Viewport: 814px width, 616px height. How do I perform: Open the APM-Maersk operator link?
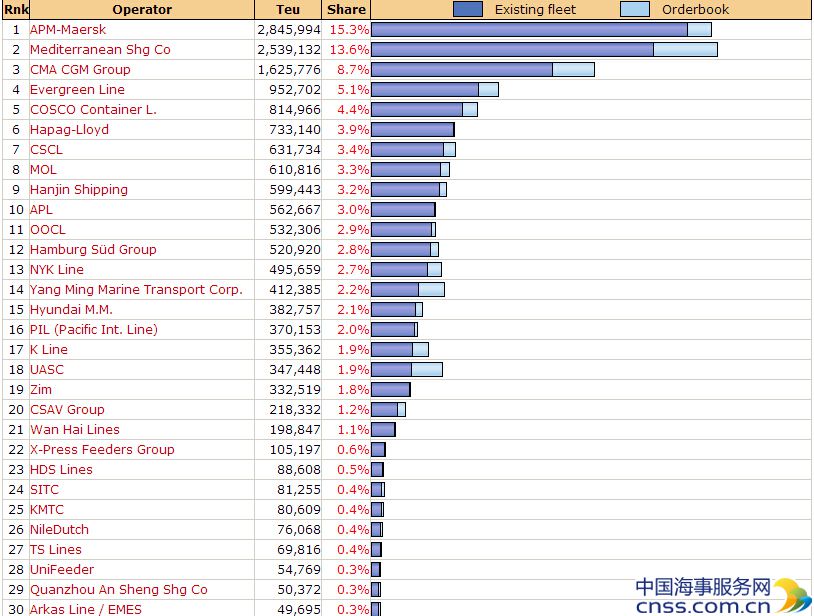(x=68, y=30)
